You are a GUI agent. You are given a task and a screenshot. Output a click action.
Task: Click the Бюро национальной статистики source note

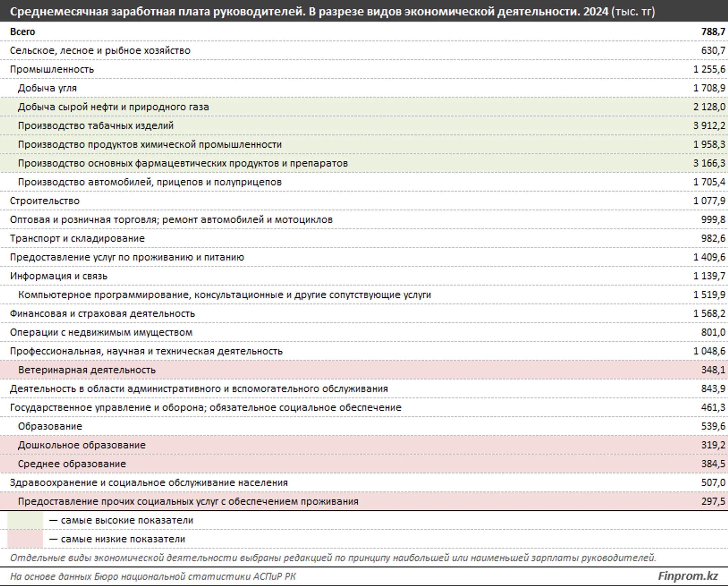point(153,576)
